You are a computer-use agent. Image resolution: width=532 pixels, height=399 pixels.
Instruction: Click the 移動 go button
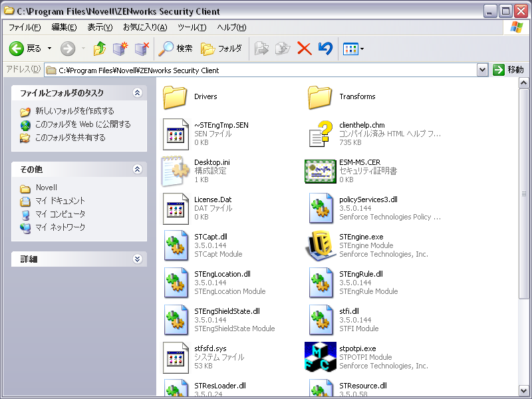pos(508,70)
